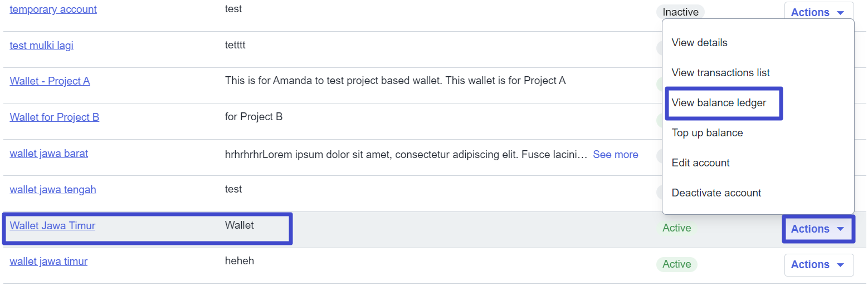Click the Wallet Jawa Timur link
868x286 pixels.
coord(52,225)
